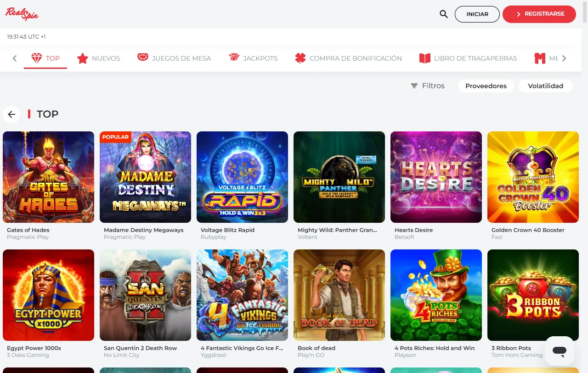The height and width of the screenshot is (373, 588).
Task: Select the TOP category tab
Action: click(x=45, y=58)
